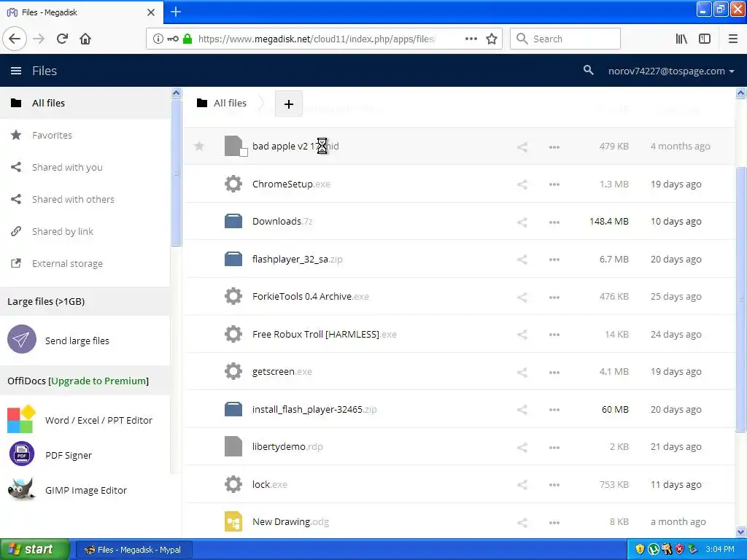Share Free Robux Troll [HARMLESS].exe
The image size is (747, 560).
point(522,335)
